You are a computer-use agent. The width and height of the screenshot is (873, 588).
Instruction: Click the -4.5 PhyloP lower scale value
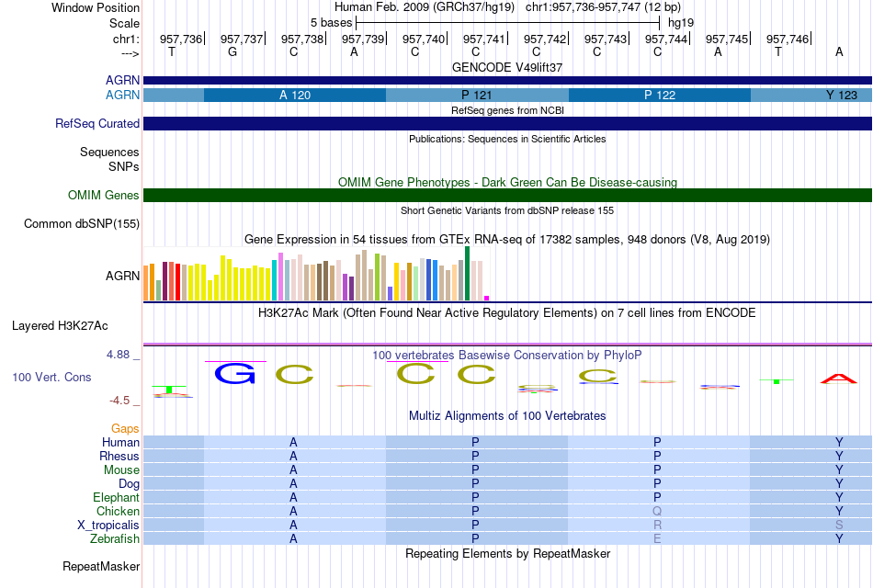pos(119,401)
